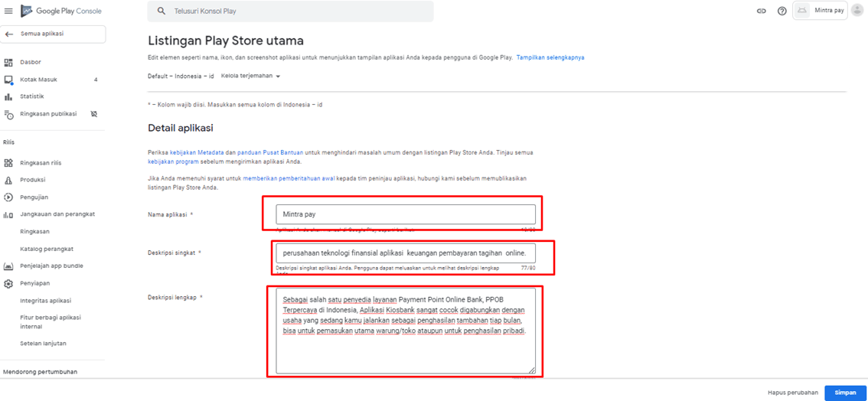Open the Kelola terjemahan dropdown
The image size is (868, 401).
point(250,77)
